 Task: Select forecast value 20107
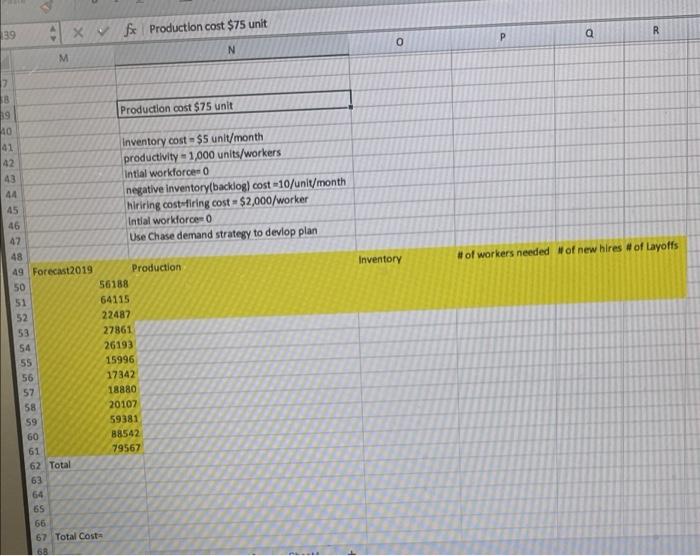point(123,404)
